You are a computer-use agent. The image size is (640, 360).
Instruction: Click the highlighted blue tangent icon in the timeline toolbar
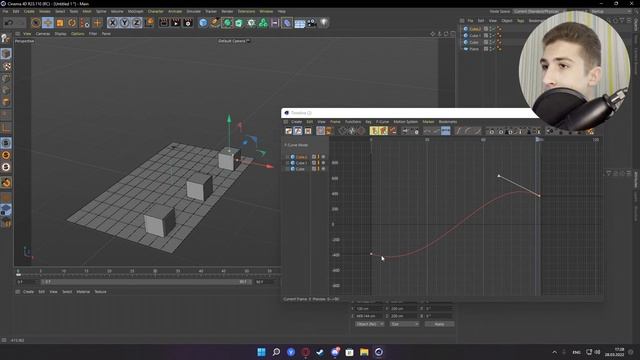(x=446, y=131)
